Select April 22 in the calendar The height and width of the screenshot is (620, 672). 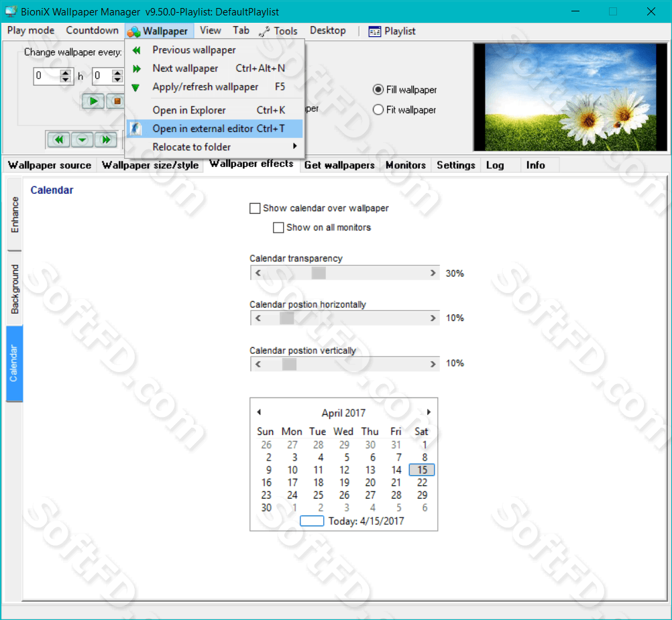422,483
